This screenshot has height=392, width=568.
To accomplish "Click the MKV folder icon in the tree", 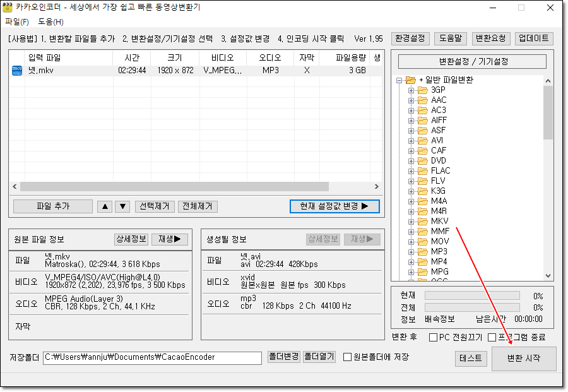I will coord(422,222).
